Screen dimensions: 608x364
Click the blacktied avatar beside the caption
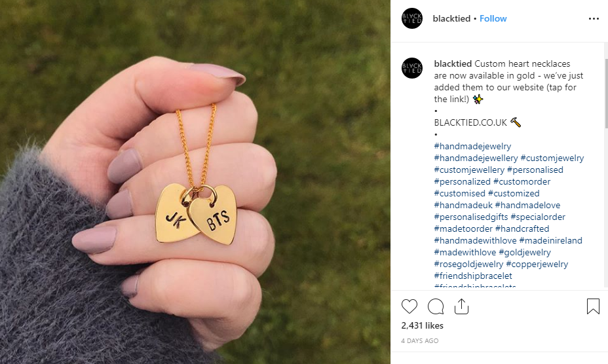click(x=412, y=68)
